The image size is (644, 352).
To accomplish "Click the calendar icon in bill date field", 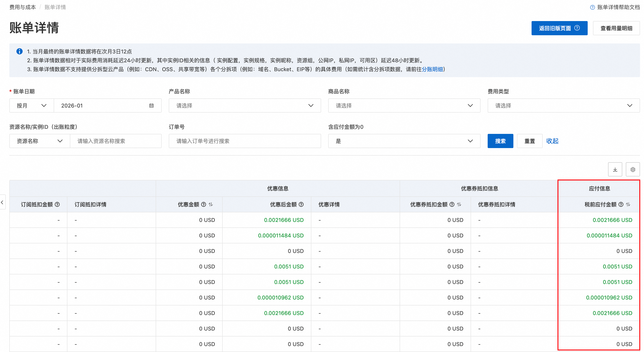I will pos(151,106).
